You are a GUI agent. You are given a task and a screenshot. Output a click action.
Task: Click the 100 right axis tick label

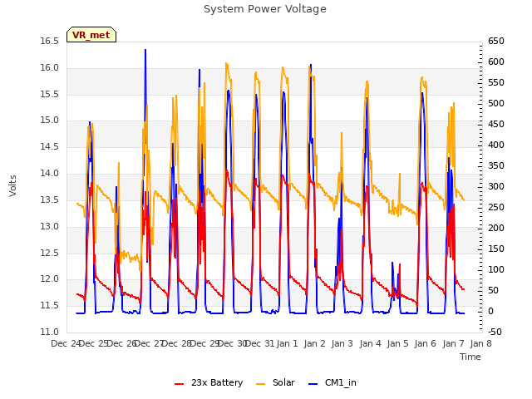point(496,269)
